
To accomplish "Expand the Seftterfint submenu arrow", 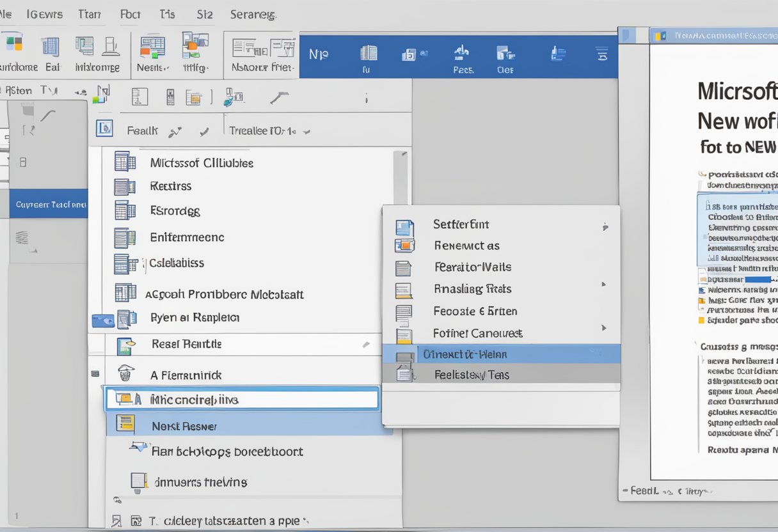I will coord(605,226).
